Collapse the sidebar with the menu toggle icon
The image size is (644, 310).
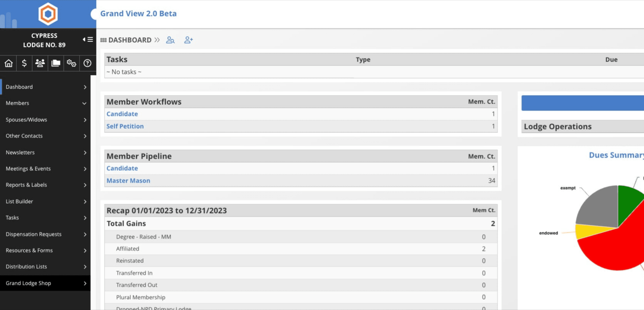(88, 40)
